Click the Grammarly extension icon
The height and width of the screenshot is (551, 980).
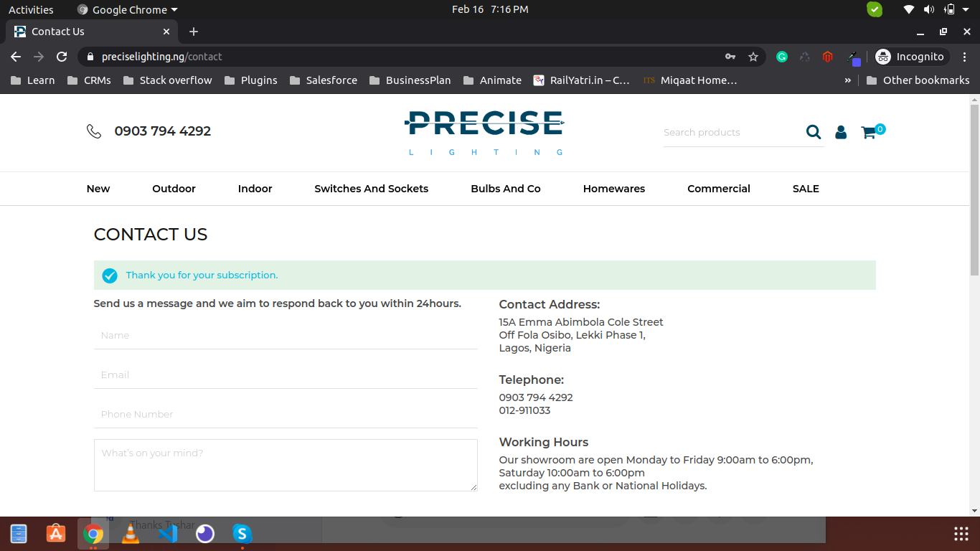pyautogui.click(x=782, y=57)
